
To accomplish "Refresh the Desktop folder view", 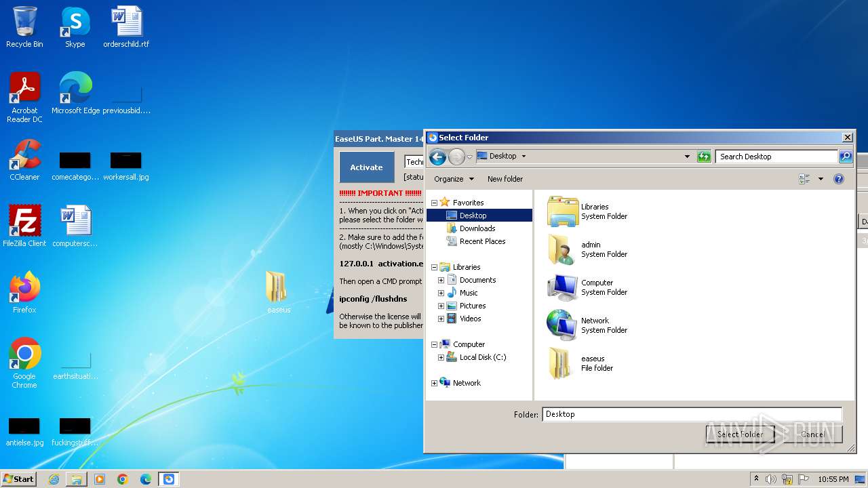I will tap(704, 157).
